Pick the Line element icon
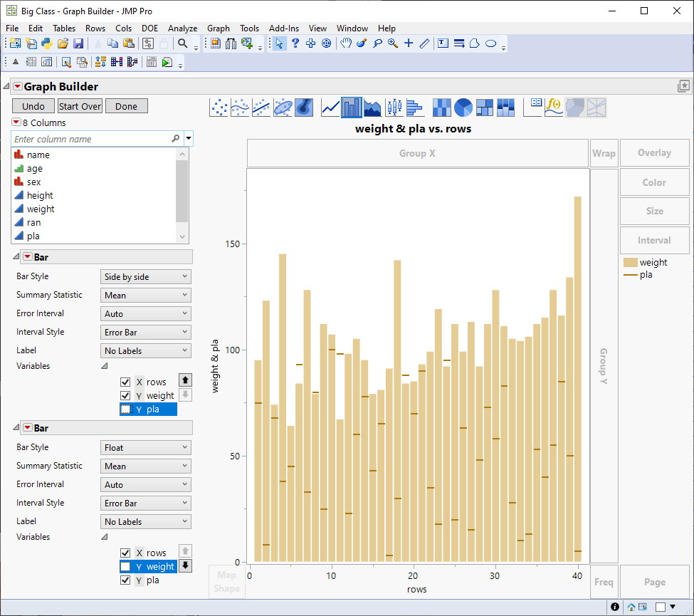The width and height of the screenshot is (694, 616). click(330, 107)
